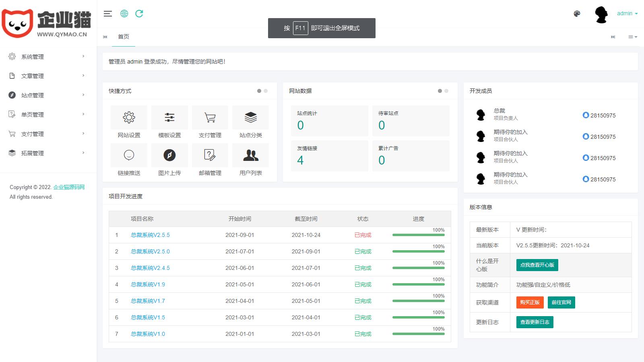
Task: Select second carousel dot in 网站数据 panel
Action: [446, 91]
